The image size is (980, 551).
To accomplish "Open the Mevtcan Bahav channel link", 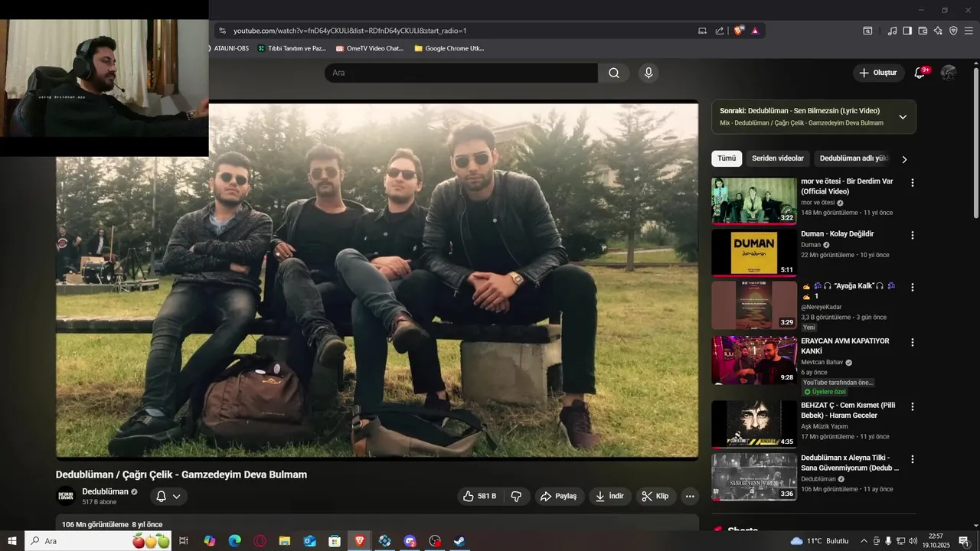I will click(822, 362).
